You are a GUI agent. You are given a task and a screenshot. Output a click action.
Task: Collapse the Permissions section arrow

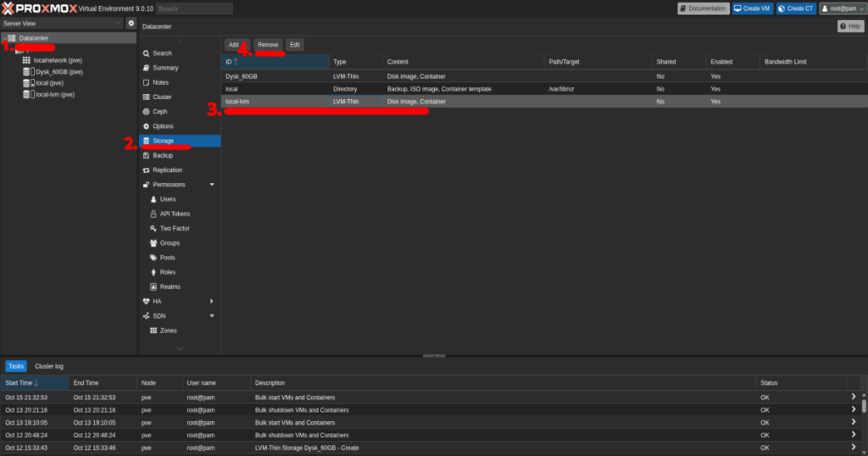coord(211,185)
